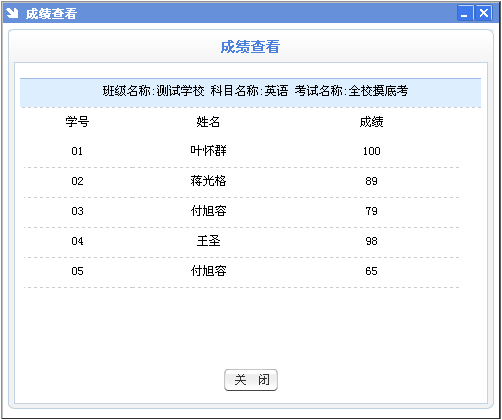Click student name 叶怀群
This screenshot has width=502, height=420.
(x=208, y=151)
